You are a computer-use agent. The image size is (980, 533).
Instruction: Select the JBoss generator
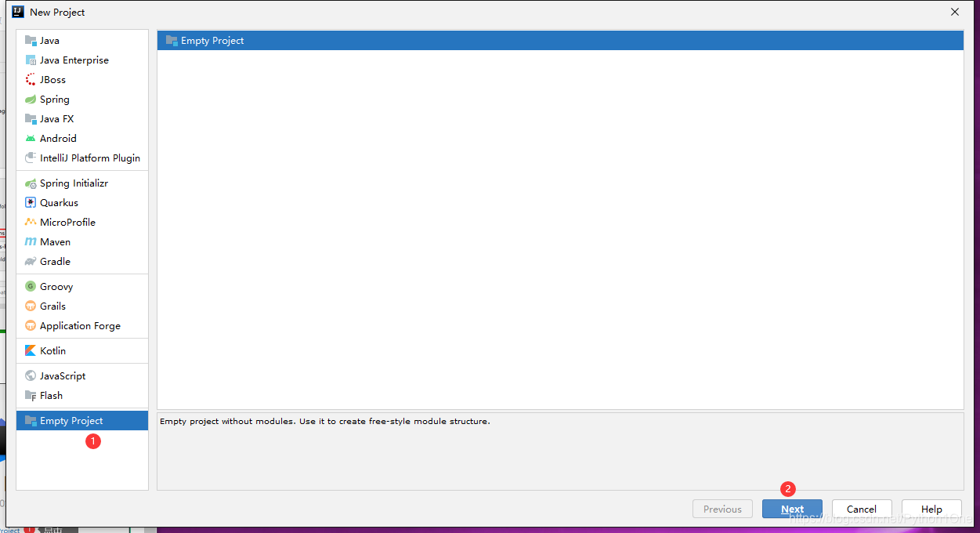[x=82, y=80]
